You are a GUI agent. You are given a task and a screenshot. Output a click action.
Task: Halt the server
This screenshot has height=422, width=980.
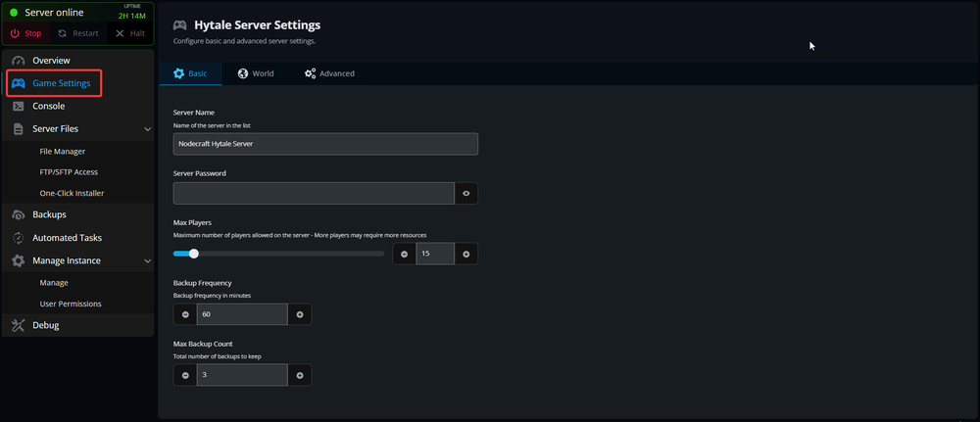pyautogui.click(x=130, y=33)
